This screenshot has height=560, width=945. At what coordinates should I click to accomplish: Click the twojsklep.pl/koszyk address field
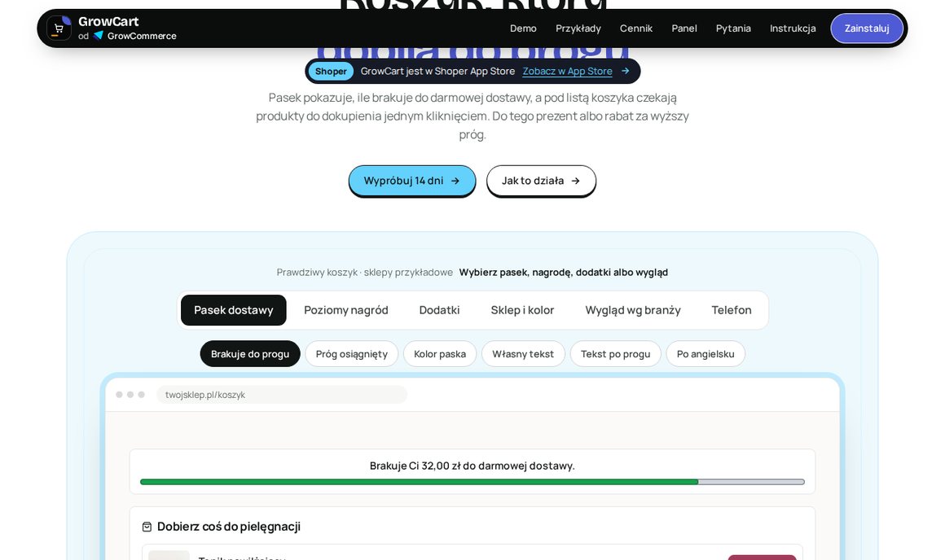tap(282, 395)
